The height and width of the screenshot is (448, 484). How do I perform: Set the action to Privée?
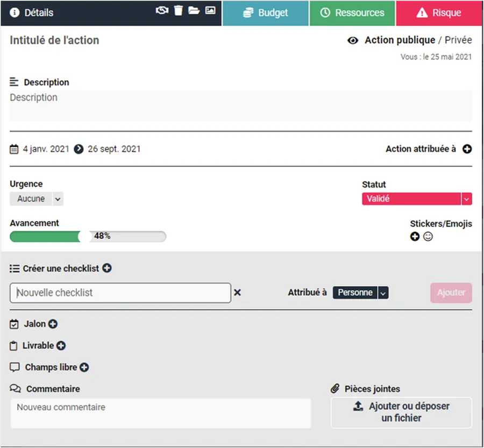(x=458, y=40)
